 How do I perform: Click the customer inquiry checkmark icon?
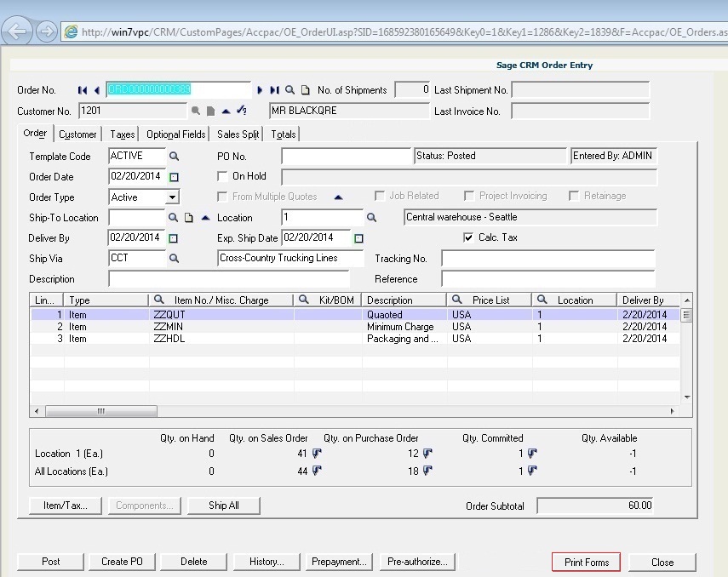(241, 110)
